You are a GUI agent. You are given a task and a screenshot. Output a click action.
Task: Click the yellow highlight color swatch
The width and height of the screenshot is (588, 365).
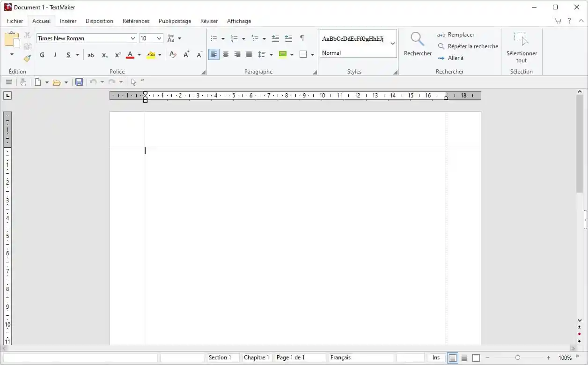pyautogui.click(x=151, y=55)
